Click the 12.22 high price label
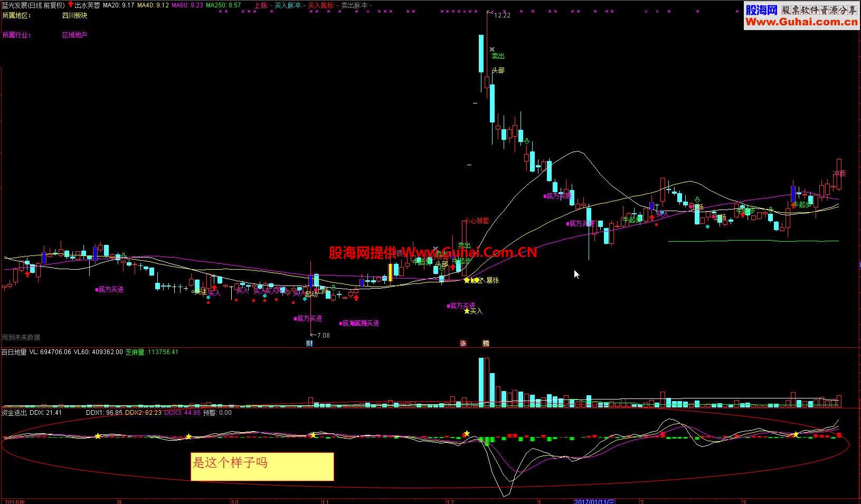Image resolution: width=861 pixels, height=504 pixels. click(502, 15)
